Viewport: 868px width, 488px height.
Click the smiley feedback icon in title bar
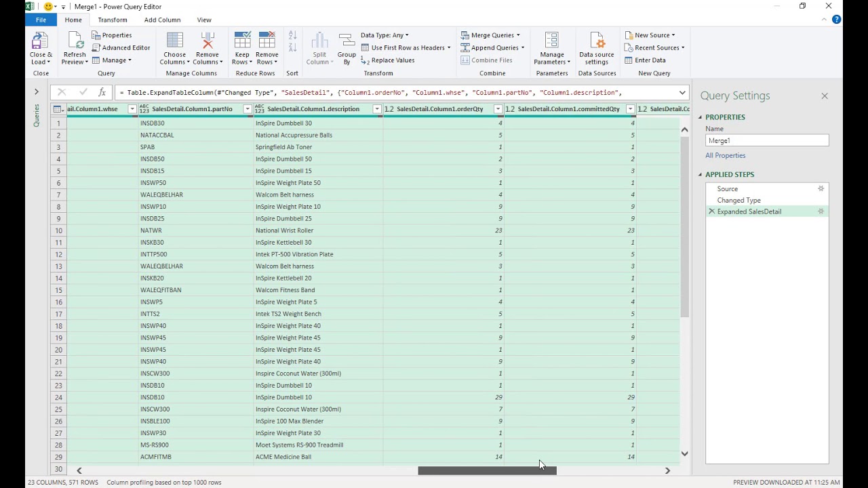coord(48,7)
